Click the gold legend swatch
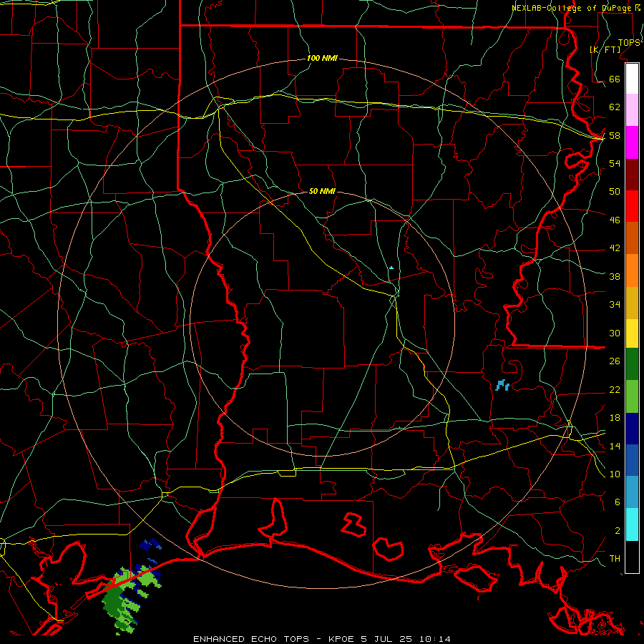 (632, 303)
